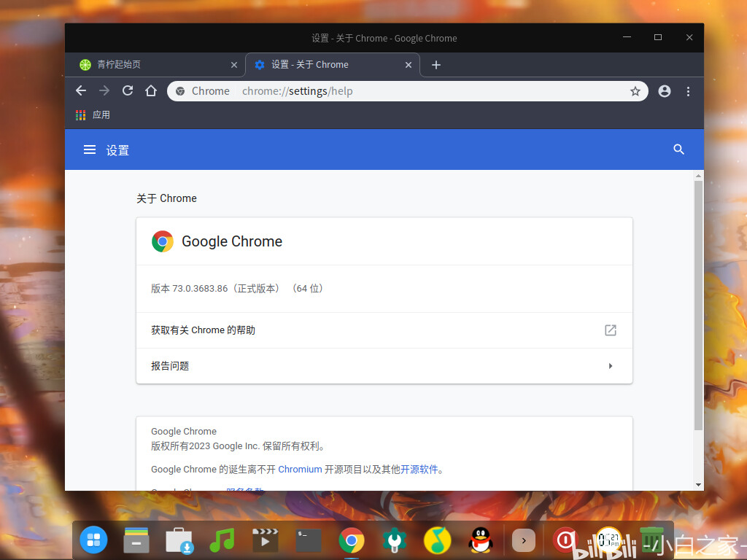Image resolution: width=747 pixels, height=560 pixels.
Task: Open the trash bin in the dock
Action: 651,540
